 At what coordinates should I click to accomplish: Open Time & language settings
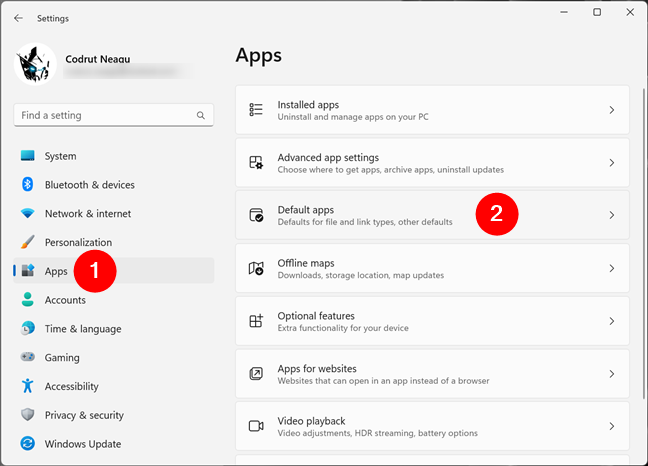(x=114, y=329)
